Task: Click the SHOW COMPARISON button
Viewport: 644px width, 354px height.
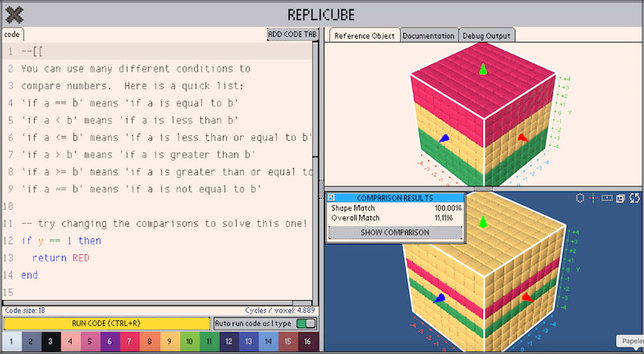Action: [395, 233]
